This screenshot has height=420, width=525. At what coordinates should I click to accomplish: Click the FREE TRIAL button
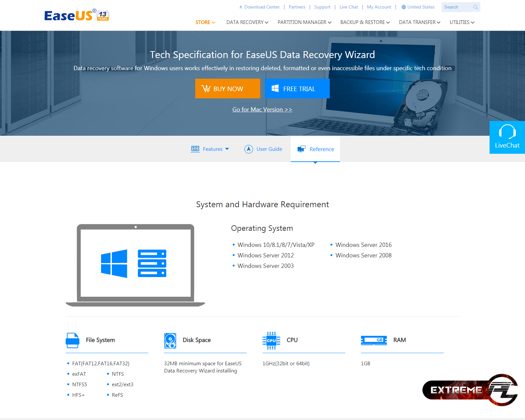(x=297, y=89)
